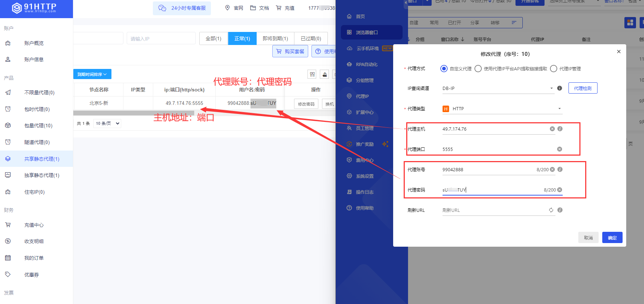Image resolution: width=644 pixels, height=304 pixels.
Task: Expand the 代理类型 HTTP dropdown
Action: [x=502, y=109]
